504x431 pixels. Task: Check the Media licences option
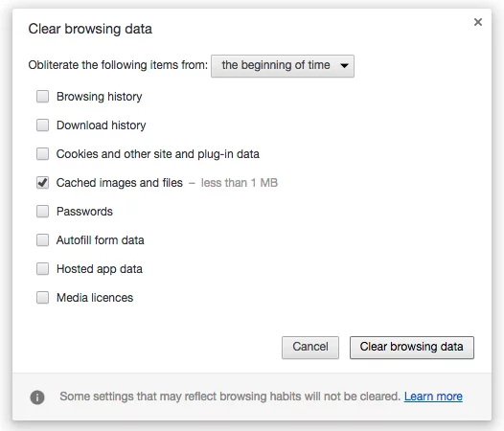[42, 298]
